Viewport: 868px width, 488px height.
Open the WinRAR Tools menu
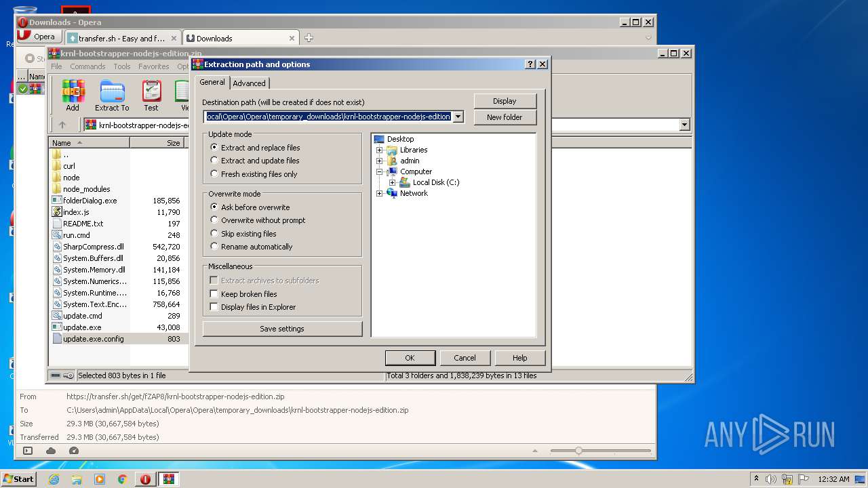pos(122,66)
